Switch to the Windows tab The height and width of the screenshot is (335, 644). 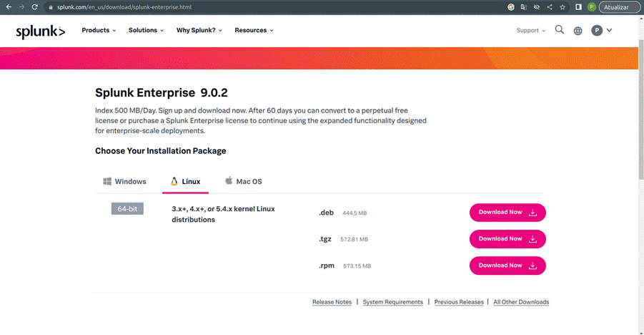click(x=124, y=182)
